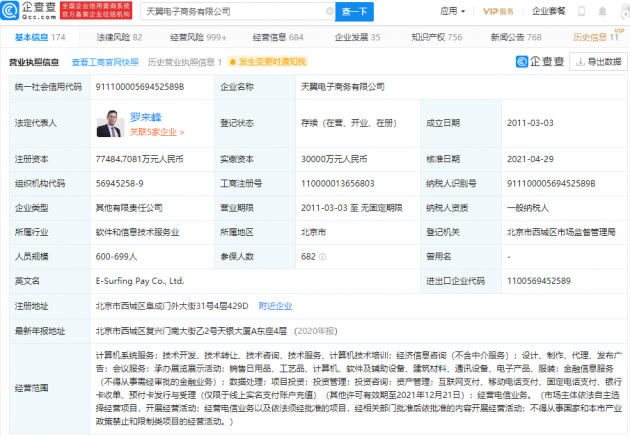The height and width of the screenshot is (437, 630).
Task: Clear the search box with the X icon
Action: tap(329, 11)
